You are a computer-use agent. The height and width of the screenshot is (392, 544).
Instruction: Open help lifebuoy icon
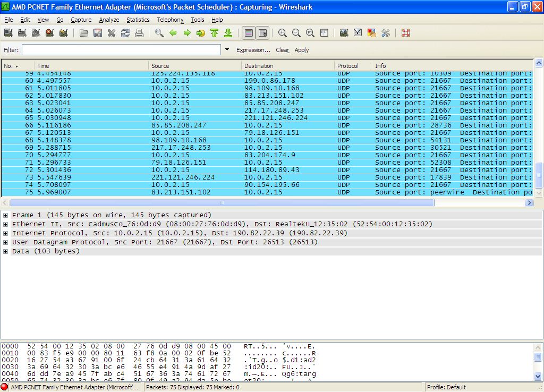point(406,33)
